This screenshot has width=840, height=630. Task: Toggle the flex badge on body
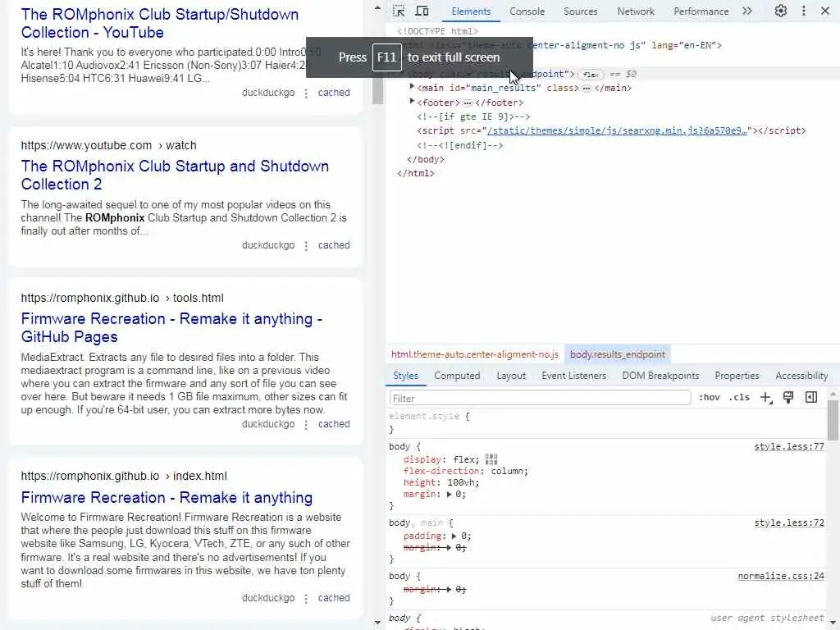[x=591, y=75]
